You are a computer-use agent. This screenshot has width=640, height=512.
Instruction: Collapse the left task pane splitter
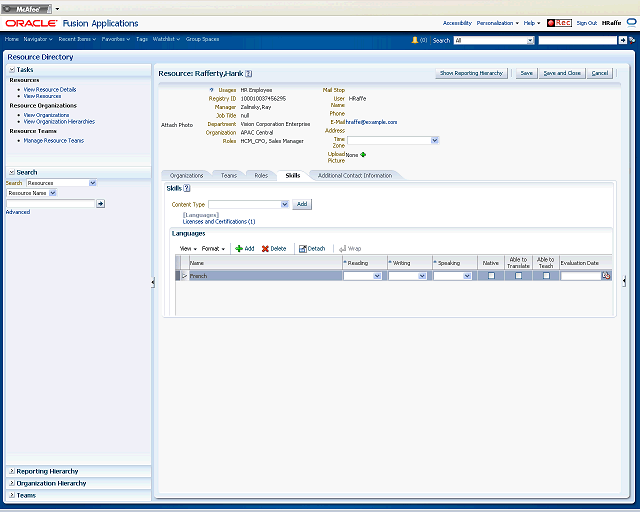point(153,282)
